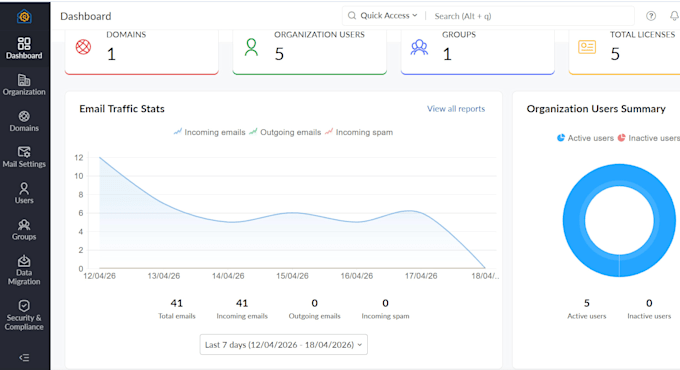Toggle Incoming spam legend series
This screenshot has width=680, height=370.
[x=359, y=132]
